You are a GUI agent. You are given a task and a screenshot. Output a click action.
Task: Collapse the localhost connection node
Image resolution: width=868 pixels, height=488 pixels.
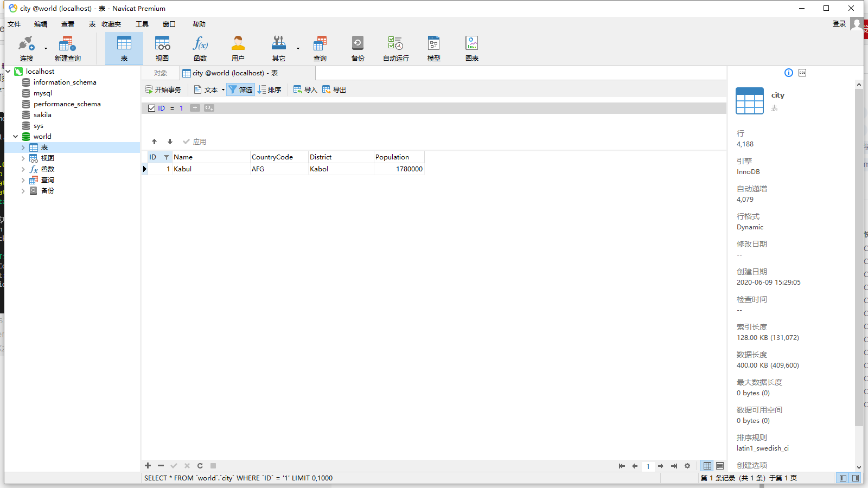8,72
